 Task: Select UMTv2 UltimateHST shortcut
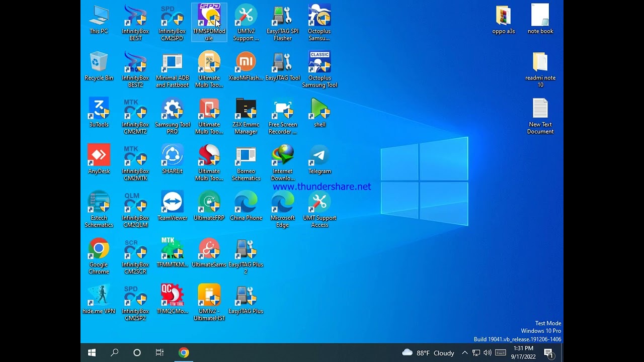(209, 303)
